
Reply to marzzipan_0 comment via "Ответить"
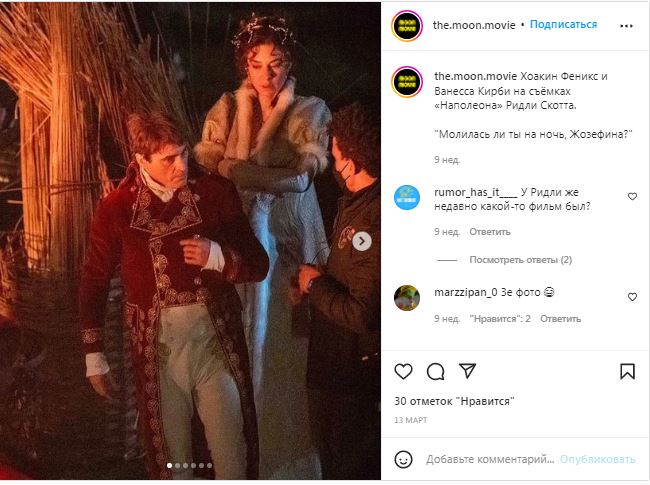(560, 319)
